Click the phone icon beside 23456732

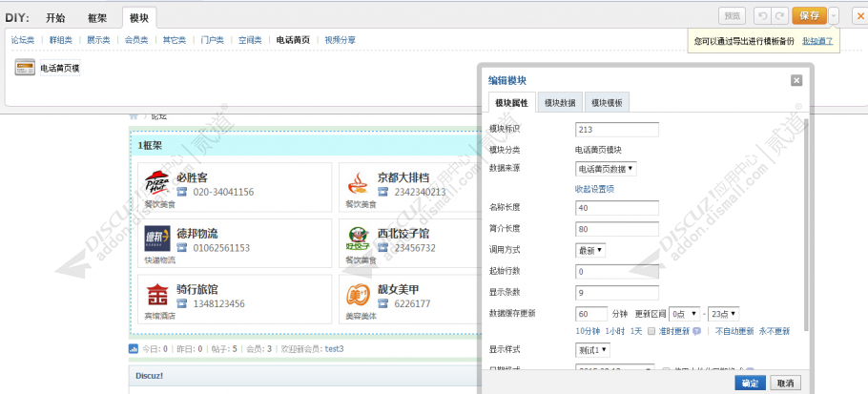(383, 247)
